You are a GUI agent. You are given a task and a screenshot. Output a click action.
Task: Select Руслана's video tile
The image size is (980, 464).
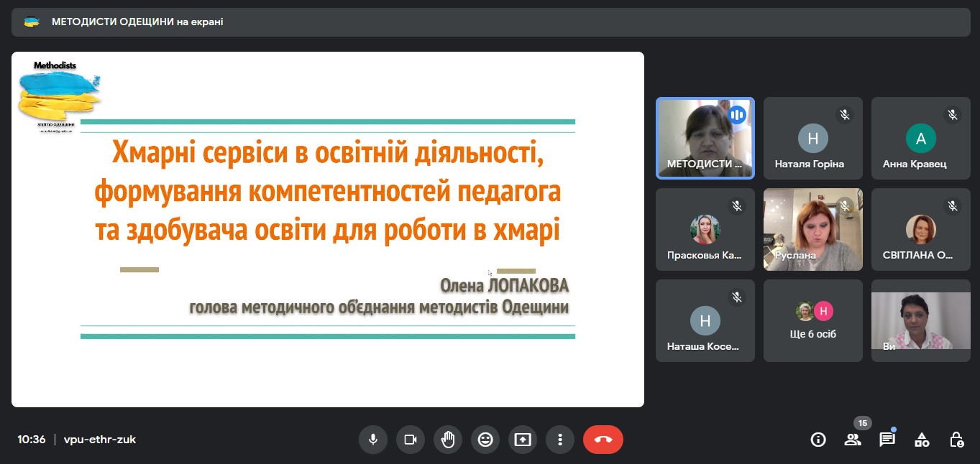(x=812, y=229)
